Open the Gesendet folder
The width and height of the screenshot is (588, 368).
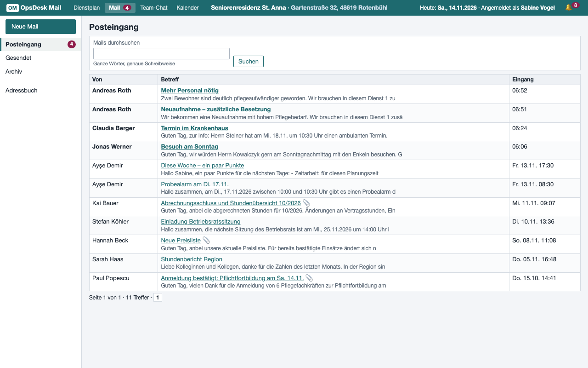click(40, 58)
